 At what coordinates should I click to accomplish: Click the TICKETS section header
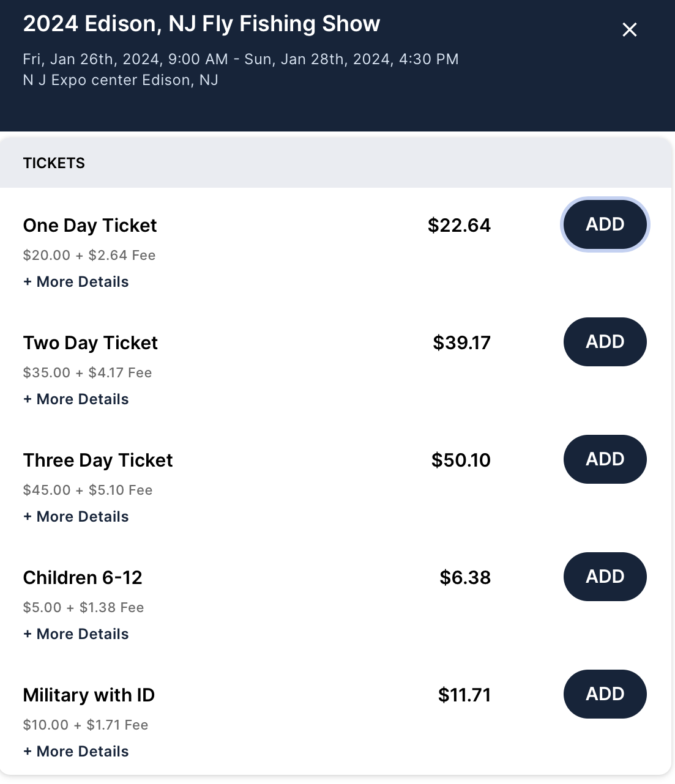54,163
